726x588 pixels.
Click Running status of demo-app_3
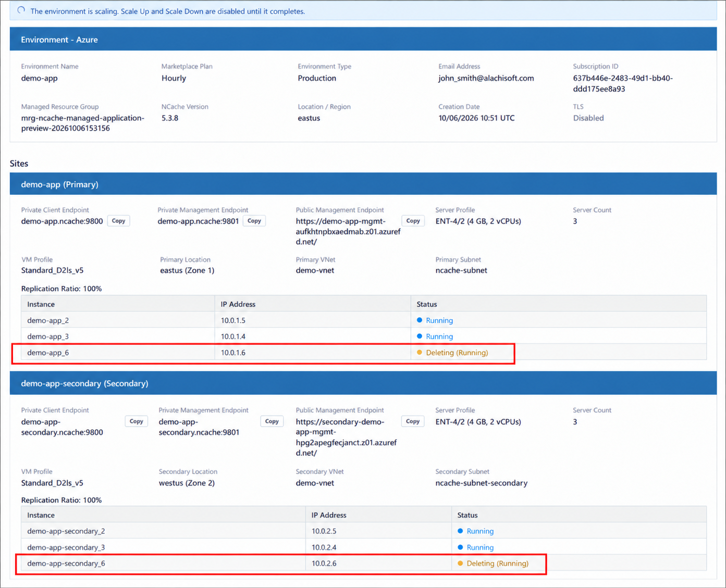439,336
